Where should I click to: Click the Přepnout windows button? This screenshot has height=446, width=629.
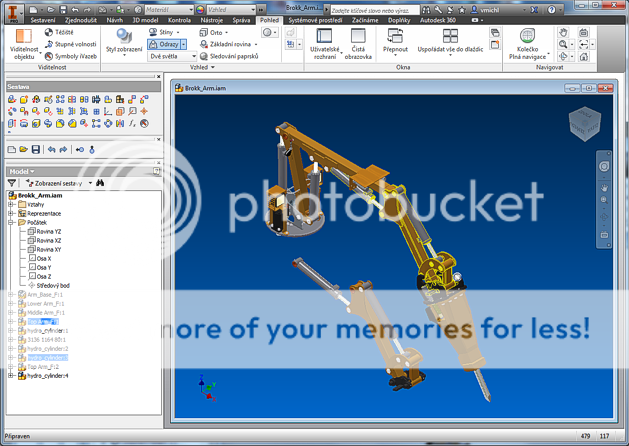pyautogui.click(x=395, y=41)
